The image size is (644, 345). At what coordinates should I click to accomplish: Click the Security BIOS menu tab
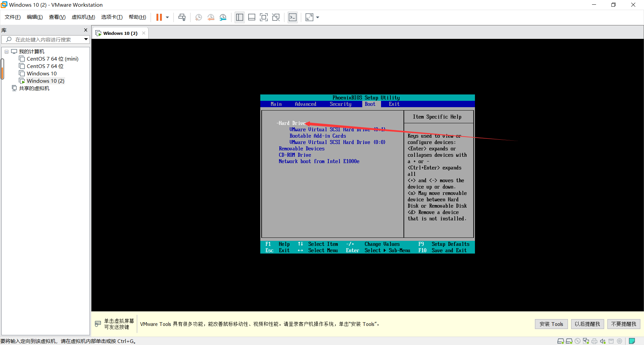point(340,104)
